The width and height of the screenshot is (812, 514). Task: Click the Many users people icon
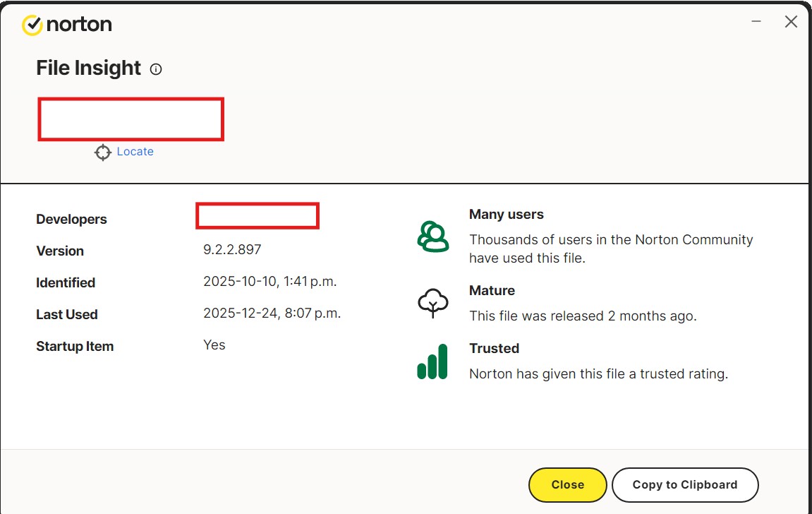[432, 237]
